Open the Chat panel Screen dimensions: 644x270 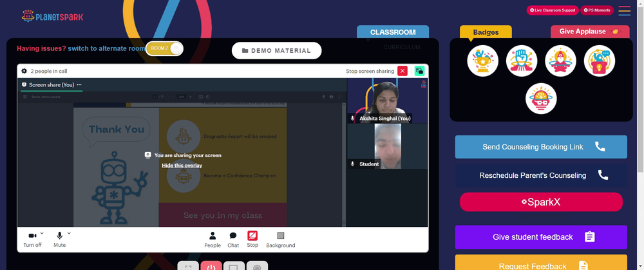(233, 240)
